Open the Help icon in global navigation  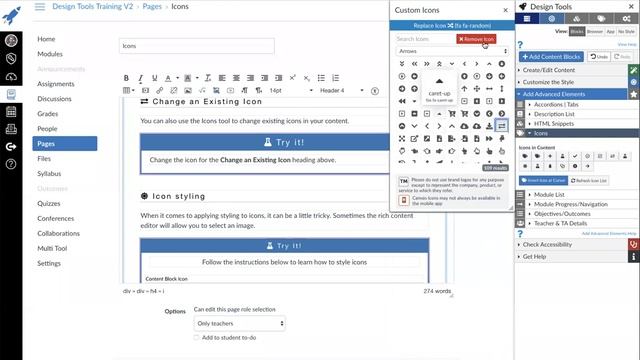click(x=11, y=164)
